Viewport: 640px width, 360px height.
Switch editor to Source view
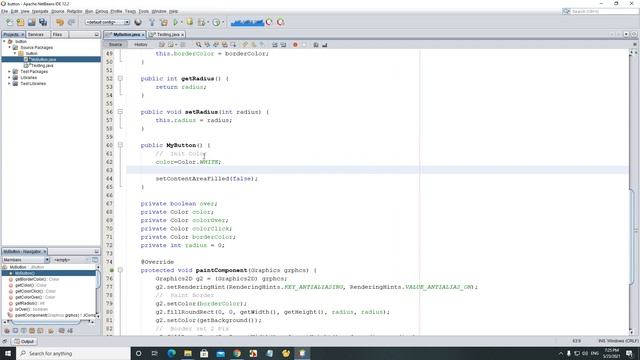[x=116, y=44]
